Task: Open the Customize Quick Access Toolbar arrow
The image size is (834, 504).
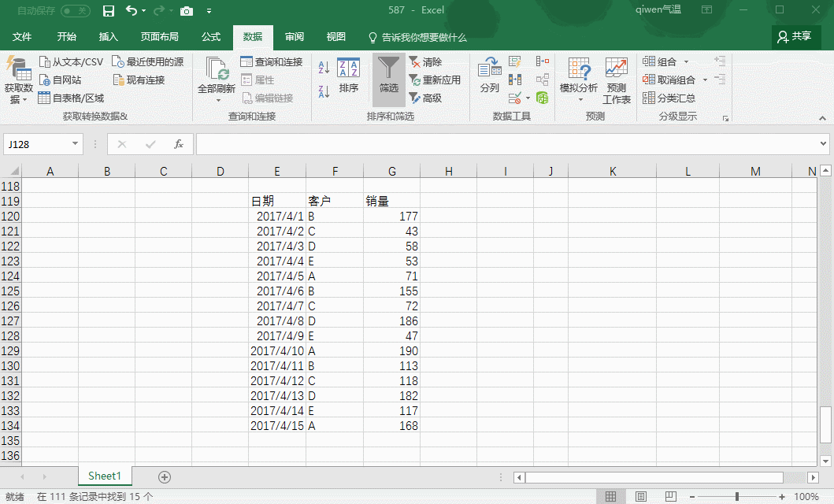Action: 209,11
